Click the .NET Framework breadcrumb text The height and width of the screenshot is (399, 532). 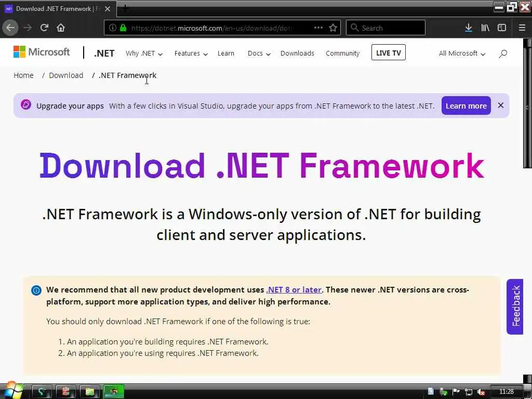tap(128, 75)
